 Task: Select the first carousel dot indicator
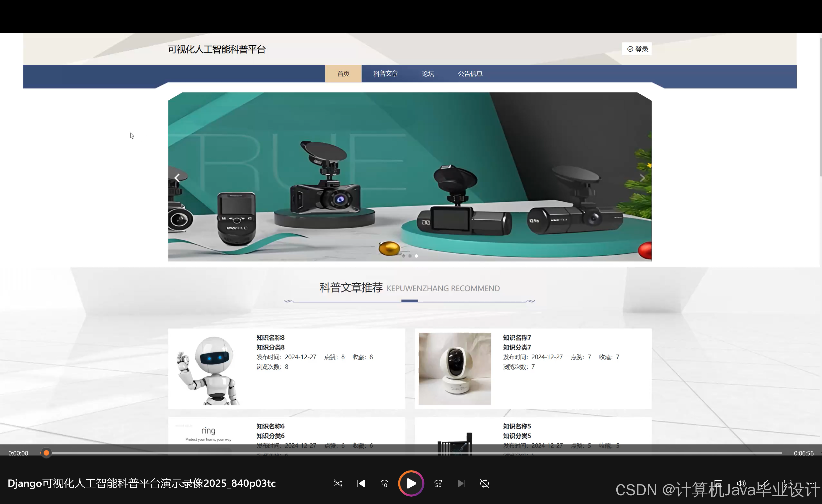click(403, 256)
